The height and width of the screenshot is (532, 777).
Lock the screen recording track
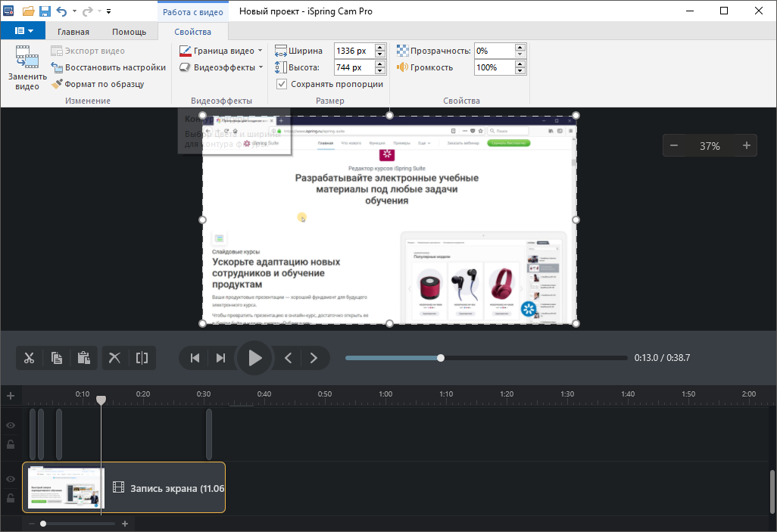point(11,498)
